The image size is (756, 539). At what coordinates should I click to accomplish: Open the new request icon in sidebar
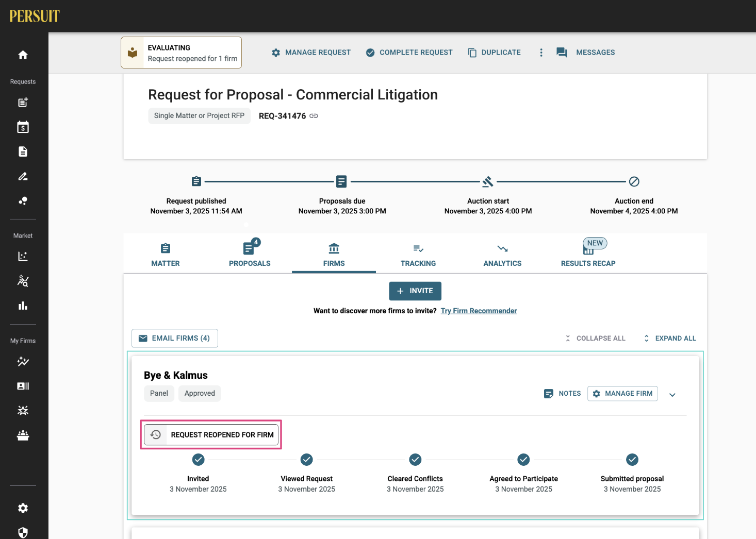pyautogui.click(x=23, y=102)
